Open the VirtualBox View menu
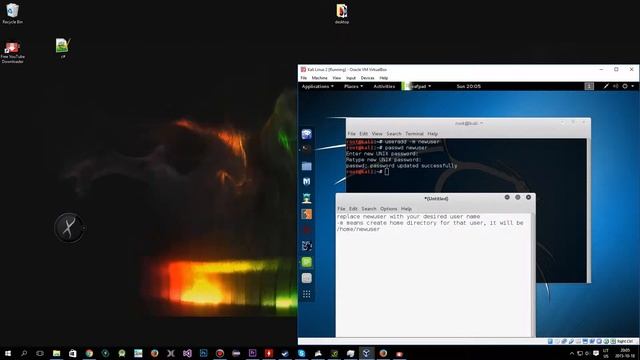This screenshot has width=640, height=360. click(x=336, y=78)
